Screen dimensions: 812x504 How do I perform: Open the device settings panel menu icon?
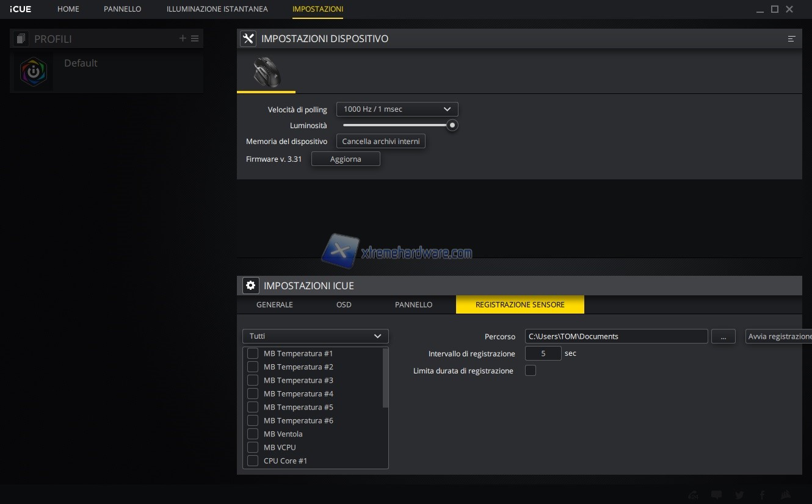pos(791,38)
